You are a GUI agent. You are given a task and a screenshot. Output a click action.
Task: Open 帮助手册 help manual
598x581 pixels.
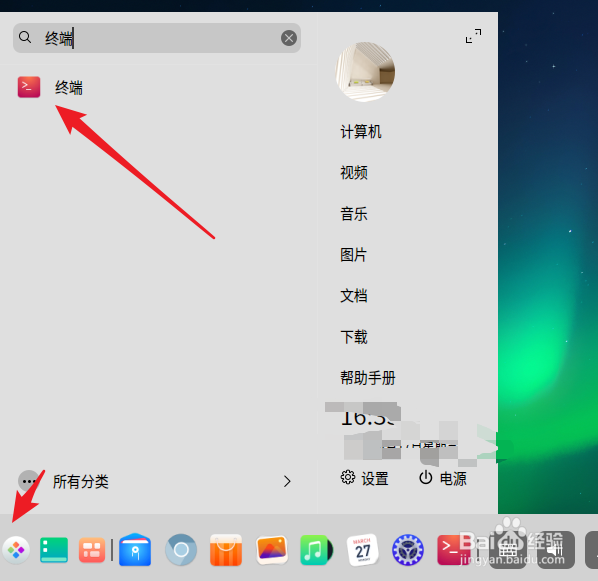[x=368, y=378]
